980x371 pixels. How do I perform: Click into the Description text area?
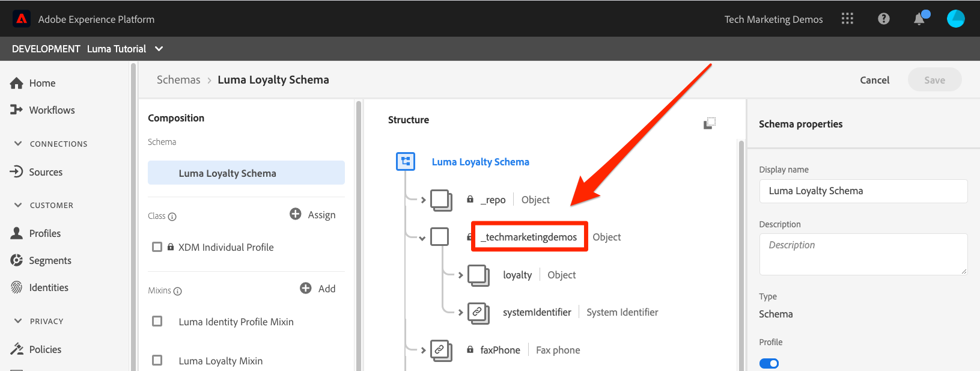pos(863,254)
